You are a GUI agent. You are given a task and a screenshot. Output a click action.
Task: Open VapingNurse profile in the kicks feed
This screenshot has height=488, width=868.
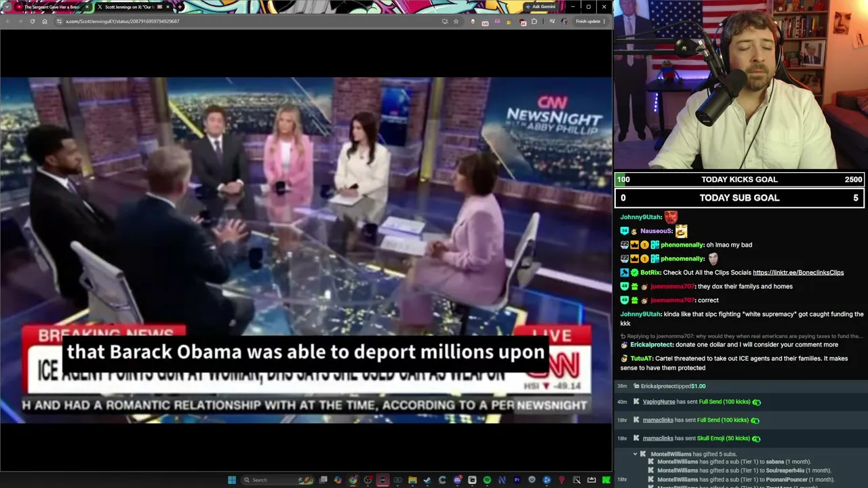pyautogui.click(x=660, y=402)
